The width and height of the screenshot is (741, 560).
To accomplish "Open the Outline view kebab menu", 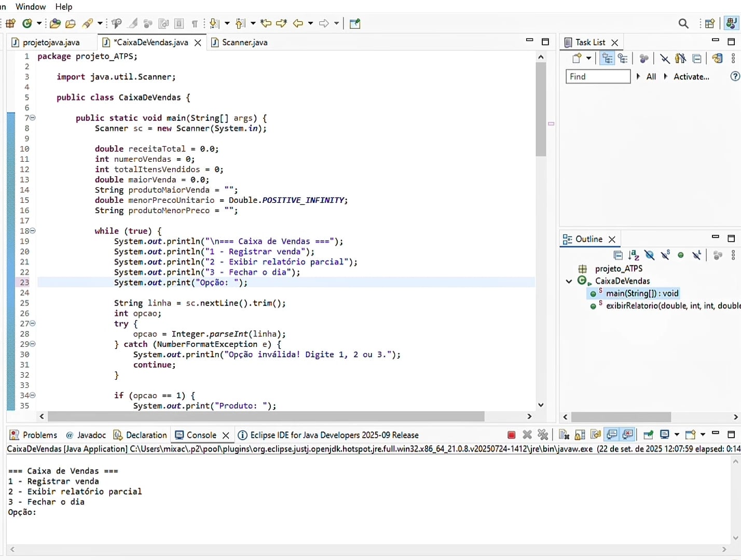I will [x=733, y=255].
